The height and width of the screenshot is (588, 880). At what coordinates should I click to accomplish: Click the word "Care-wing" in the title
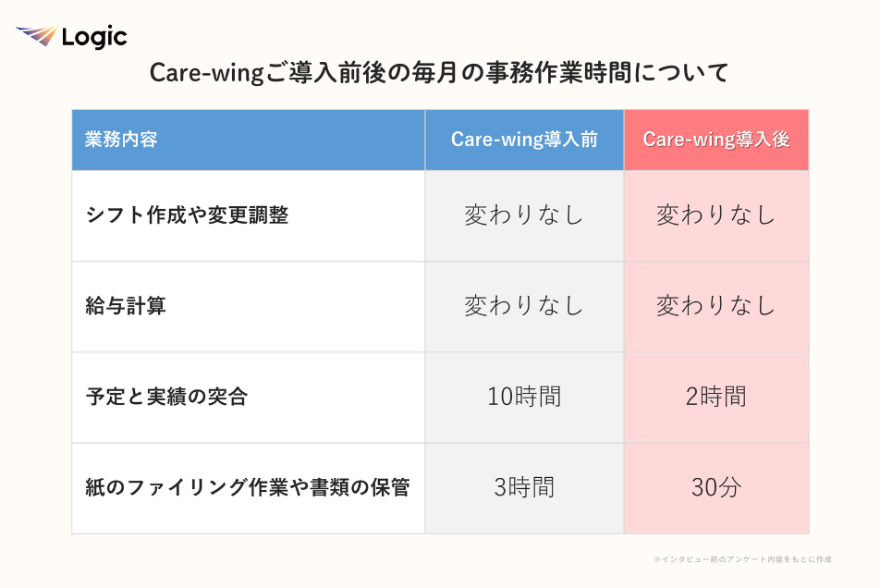pyautogui.click(x=205, y=74)
